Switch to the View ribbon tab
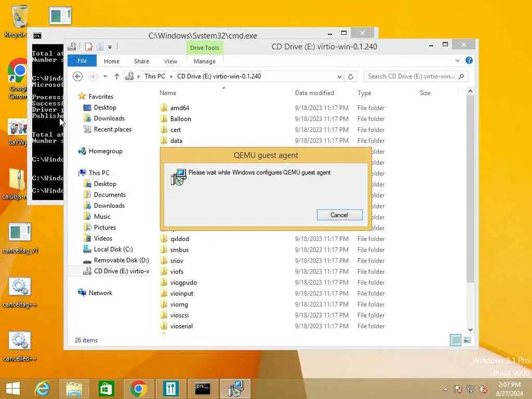532x399 pixels. coord(170,61)
